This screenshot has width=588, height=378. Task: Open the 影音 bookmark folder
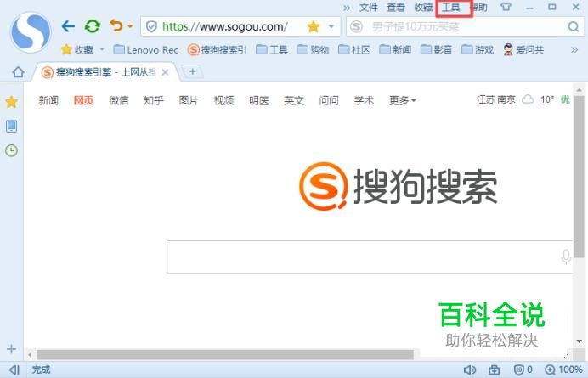click(x=437, y=49)
